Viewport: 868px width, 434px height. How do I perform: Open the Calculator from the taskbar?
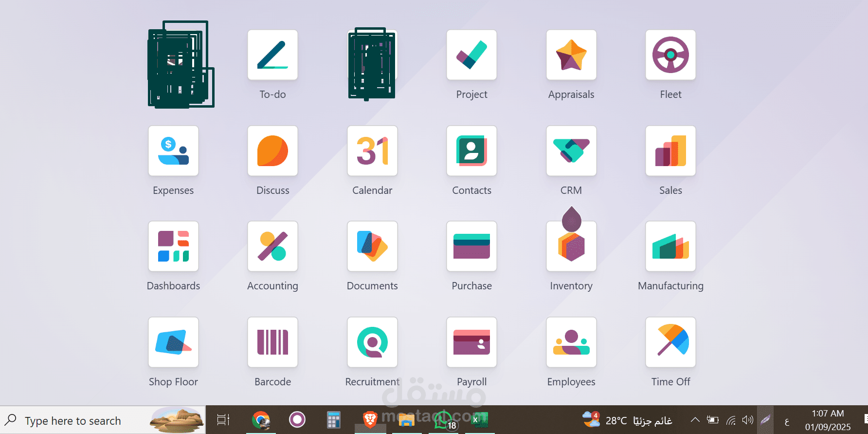click(333, 419)
